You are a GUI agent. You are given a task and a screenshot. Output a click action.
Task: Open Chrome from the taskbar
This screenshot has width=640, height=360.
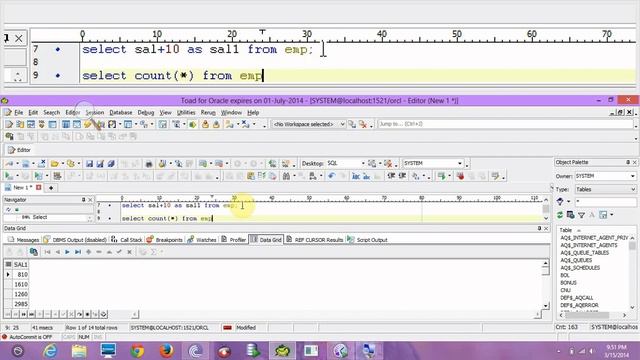(137, 351)
